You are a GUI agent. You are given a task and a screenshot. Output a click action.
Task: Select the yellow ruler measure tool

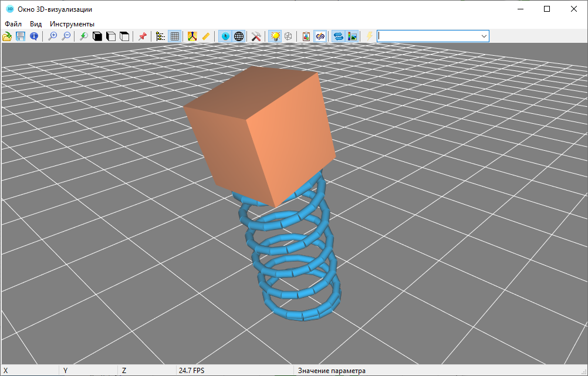click(205, 36)
